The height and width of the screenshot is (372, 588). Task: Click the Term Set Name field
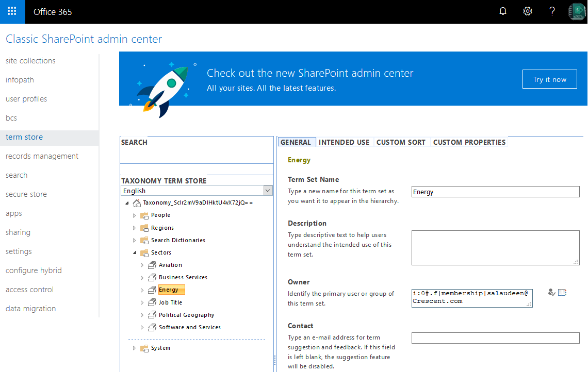(495, 192)
